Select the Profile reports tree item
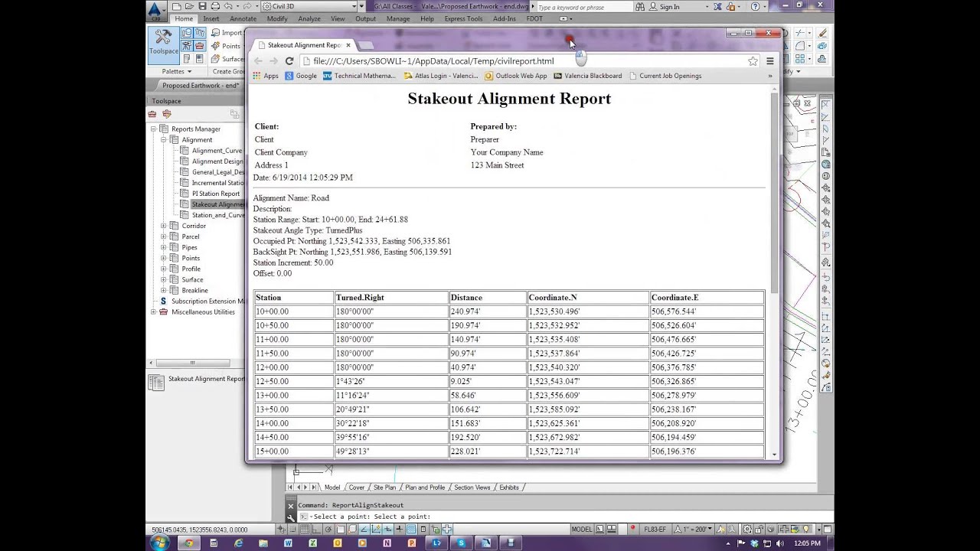Image resolution: width=980 pixels, height=551 pixels. (191, 269)
